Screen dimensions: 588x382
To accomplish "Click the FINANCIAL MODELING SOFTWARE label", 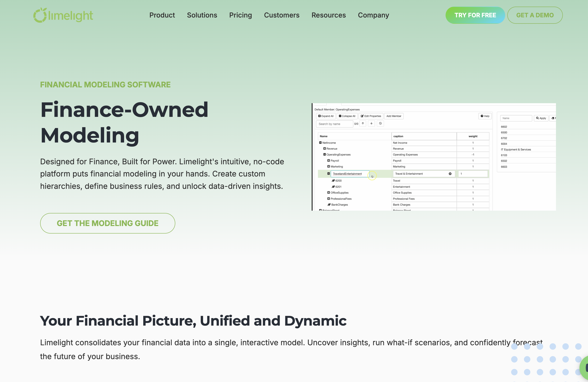I will tap(105, 85).
